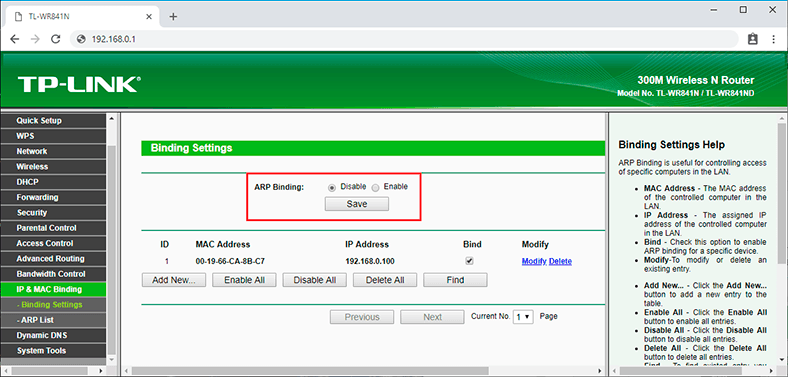Click the browser forward arrow

pos(35,39)
